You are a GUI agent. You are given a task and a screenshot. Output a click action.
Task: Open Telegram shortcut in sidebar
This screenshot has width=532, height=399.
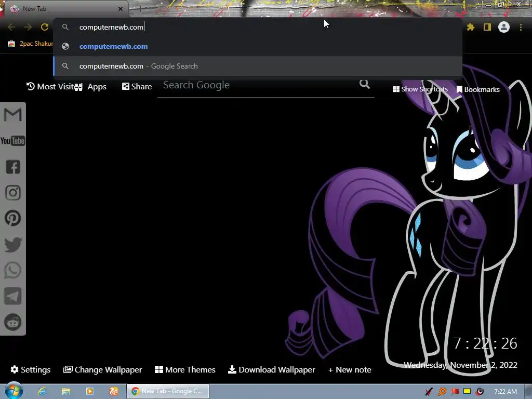tap(12, 296)
